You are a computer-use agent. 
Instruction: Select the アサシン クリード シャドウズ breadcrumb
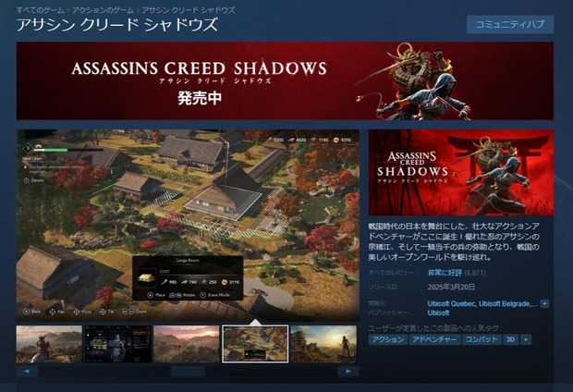[189, 10]
